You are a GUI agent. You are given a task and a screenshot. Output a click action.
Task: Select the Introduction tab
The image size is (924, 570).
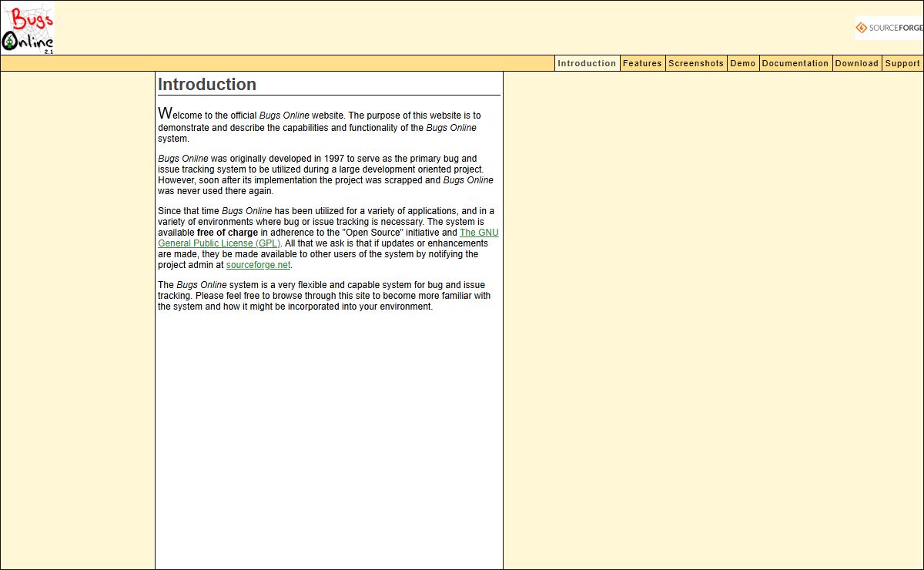coord(588,63)
